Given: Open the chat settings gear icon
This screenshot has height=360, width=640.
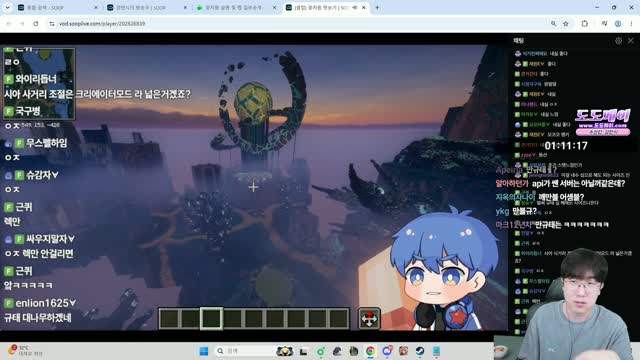Looking at the screenshot, I should (x=618, y=40).
